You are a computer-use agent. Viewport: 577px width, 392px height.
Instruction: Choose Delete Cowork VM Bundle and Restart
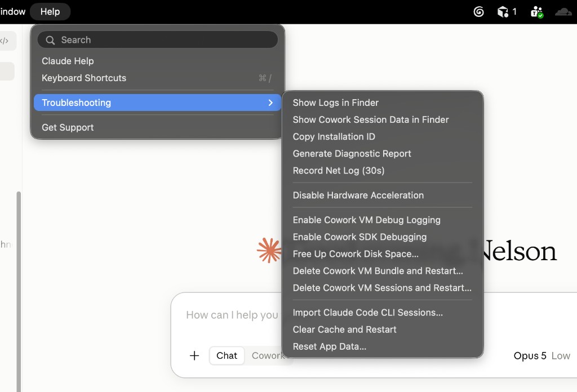tap(383, 271)
